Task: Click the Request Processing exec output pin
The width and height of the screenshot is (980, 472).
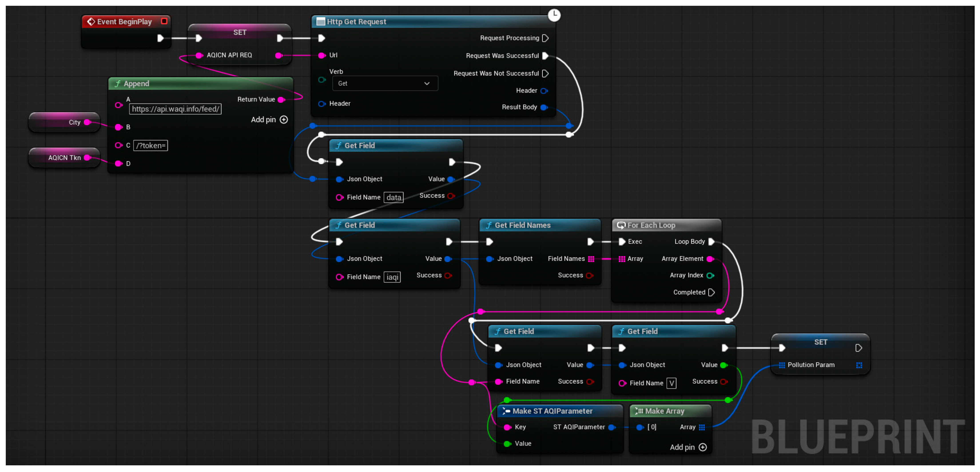Action: point(545,38)
